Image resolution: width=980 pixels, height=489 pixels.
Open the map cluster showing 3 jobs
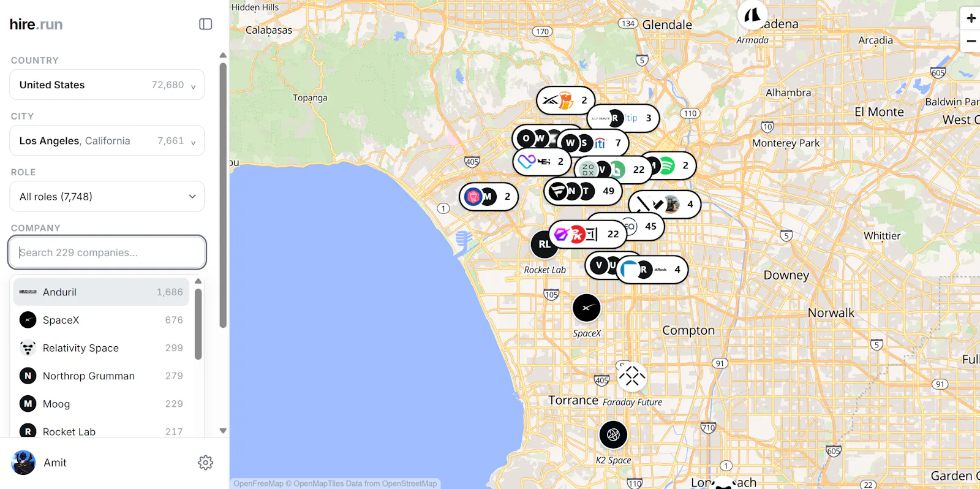point(623,118)
